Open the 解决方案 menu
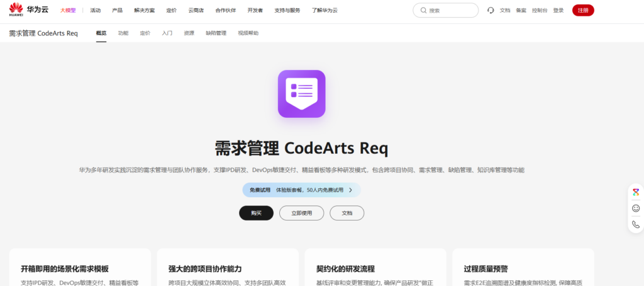This screenshot has width=644, height=286. (145, 10)
